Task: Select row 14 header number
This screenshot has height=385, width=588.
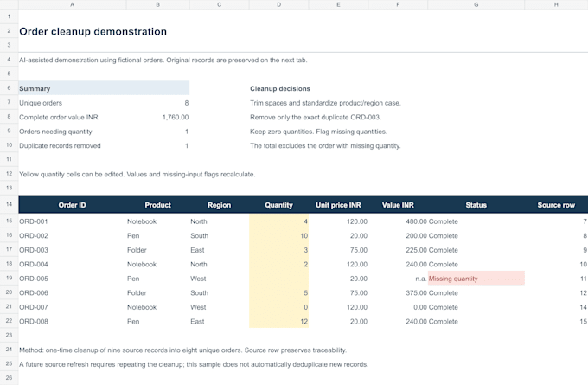Action: pos(9,204)
